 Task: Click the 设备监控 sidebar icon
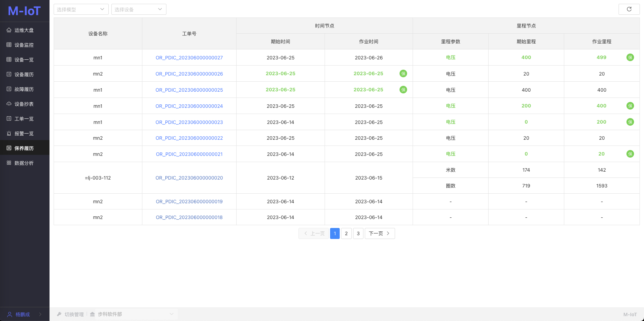pyautogui.click(x=9, y=45)
